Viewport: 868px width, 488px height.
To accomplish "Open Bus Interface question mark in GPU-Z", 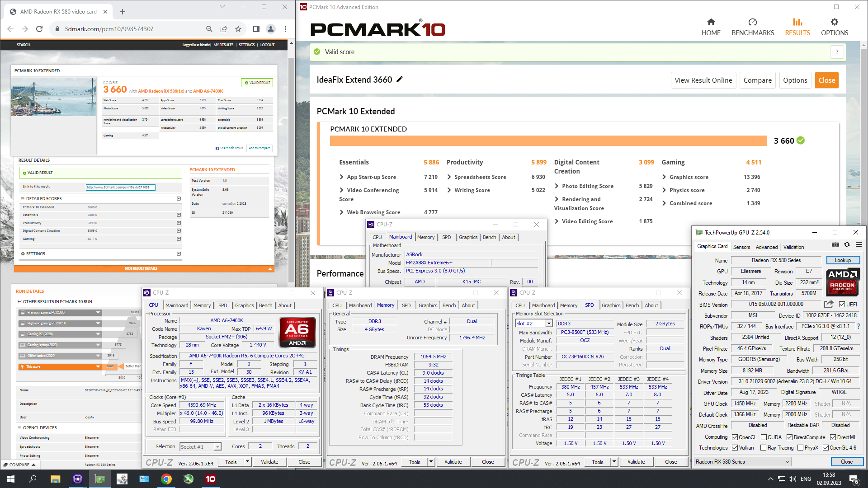I will tap(858, 326).
